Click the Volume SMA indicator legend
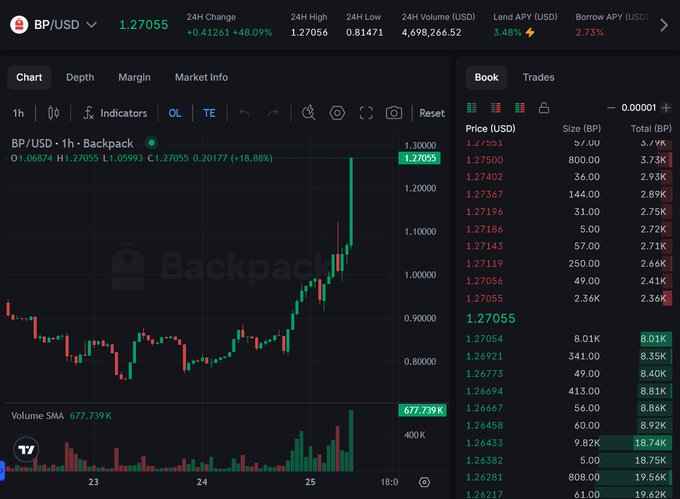The width and height of the screenshot is (680, 499). point(61,416)
